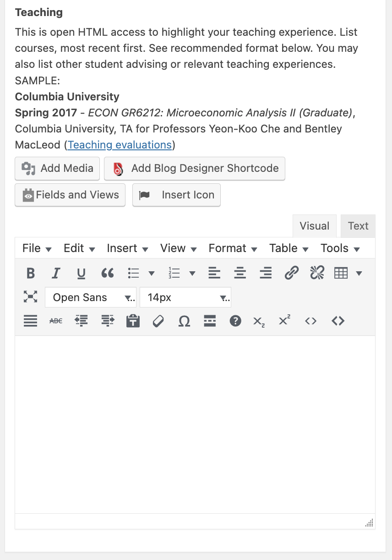Toggle underline formatting
The height and width of the screenshot is (560, 392).
pyautogui.click(x=81, y=273)
